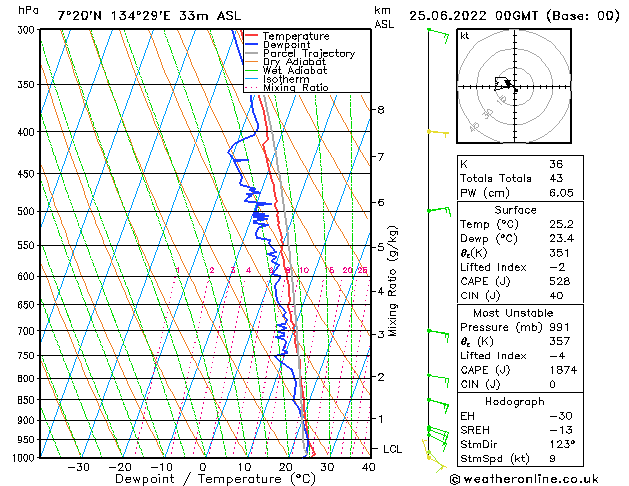The image size is (629, 486).
Task: Click the hodograph trace near the center
Action: pyautogui.click(x=504, y=83)
